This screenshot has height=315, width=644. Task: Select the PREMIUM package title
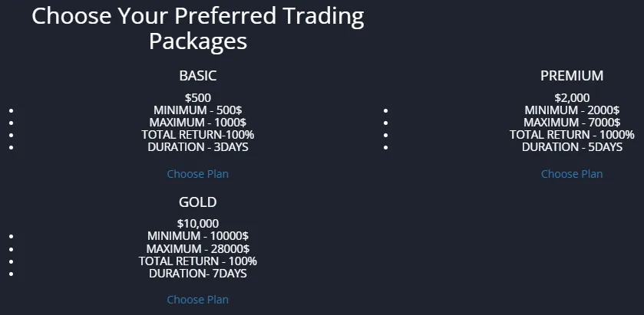pyautogui.click(x=572, y=76)
